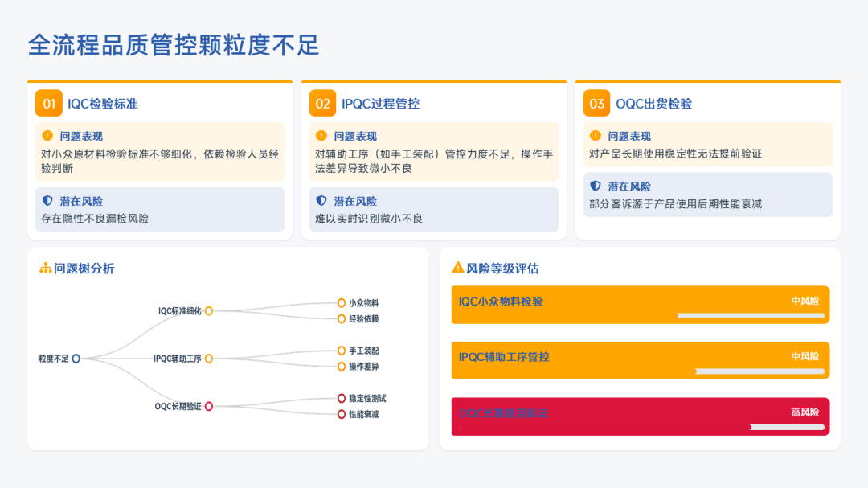
Task: Click shield icon beside OQC 潜在风险
Action: (x=596, y=186)
